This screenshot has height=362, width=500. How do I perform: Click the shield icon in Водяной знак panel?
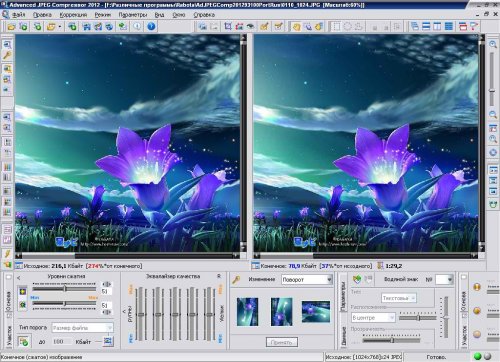coord(357,279)
